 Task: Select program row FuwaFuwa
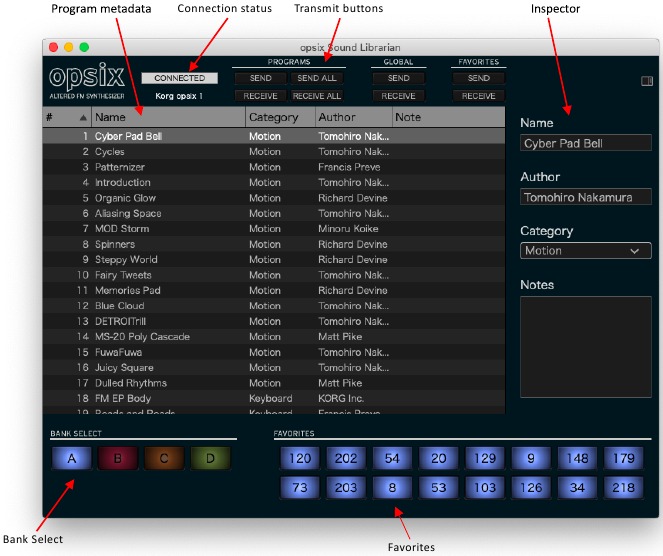(274, 352)
